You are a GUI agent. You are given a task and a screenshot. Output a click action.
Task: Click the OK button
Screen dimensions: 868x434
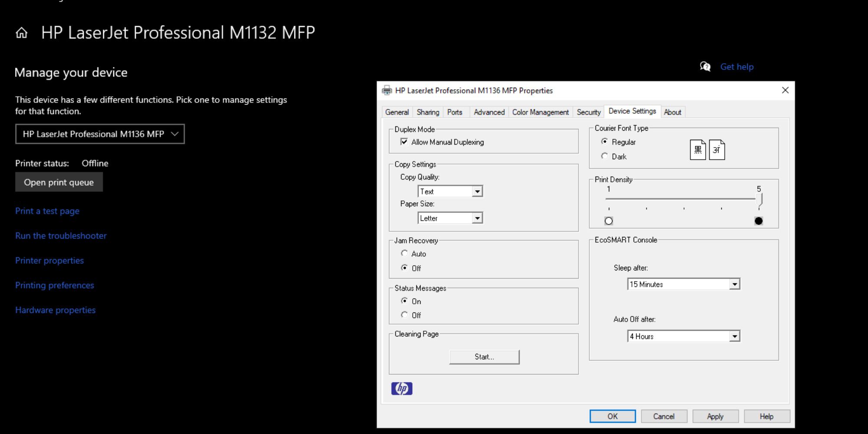pyautogui.click(x=612, y=416)
